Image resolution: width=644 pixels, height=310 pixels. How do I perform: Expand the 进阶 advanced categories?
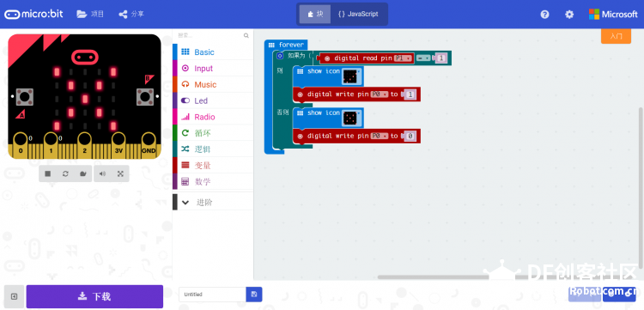tap(213, 202)
